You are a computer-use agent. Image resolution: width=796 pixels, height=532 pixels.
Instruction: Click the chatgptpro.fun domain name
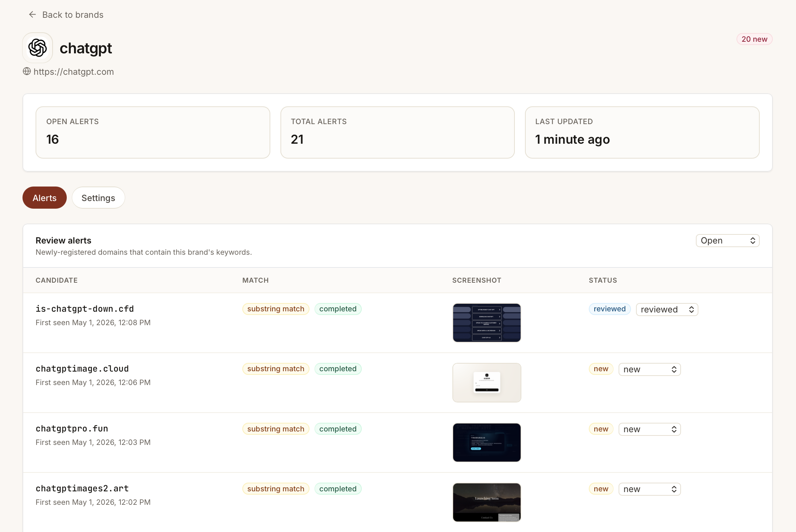click(72, 429)
